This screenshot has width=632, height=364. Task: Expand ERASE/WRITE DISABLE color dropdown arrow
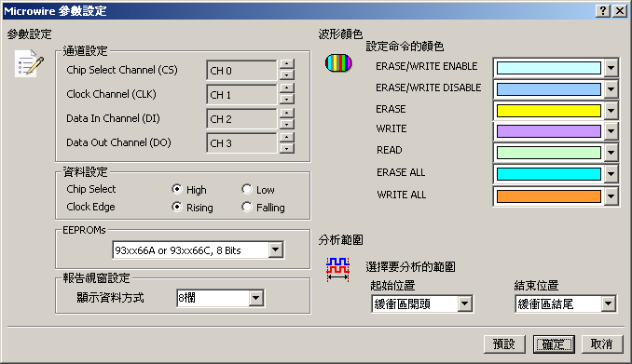coord(611,89)
